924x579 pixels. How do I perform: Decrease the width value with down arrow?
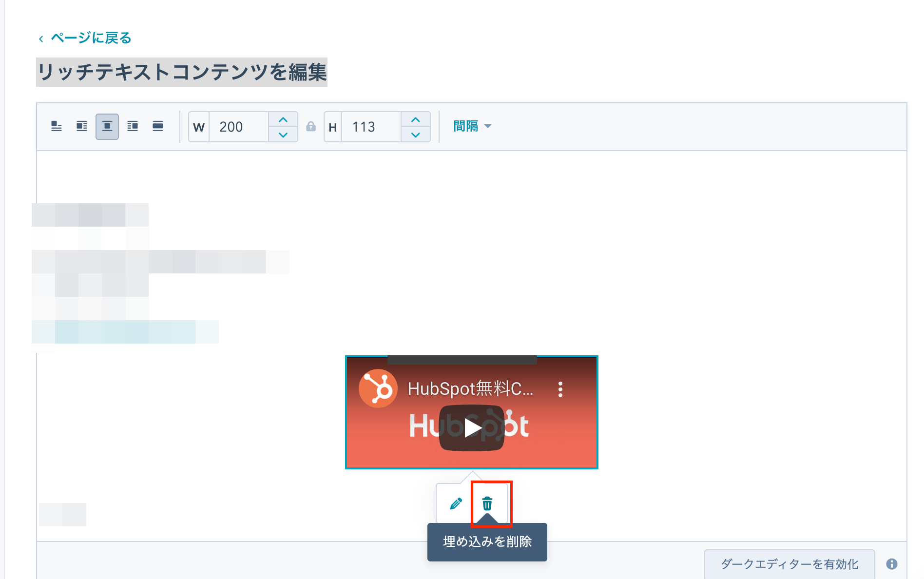(x=283, y=135)
